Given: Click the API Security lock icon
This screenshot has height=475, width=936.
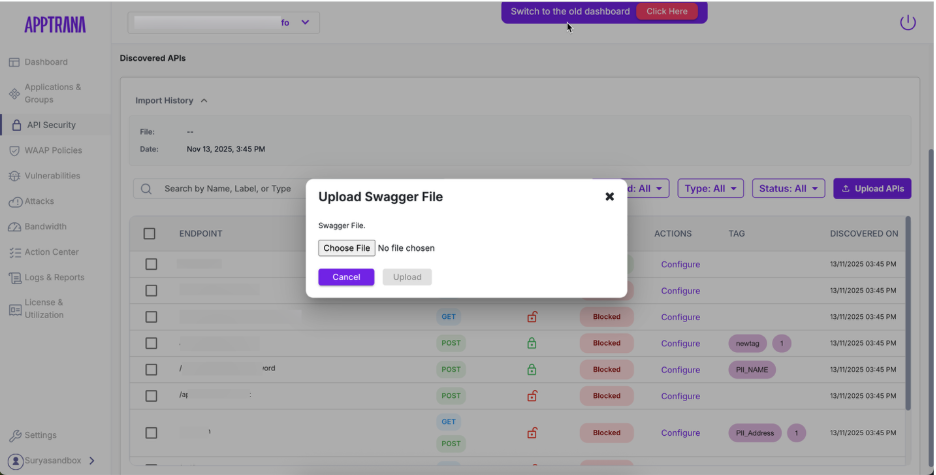Looking at the screenshot, I should click(x=15, y=125).
